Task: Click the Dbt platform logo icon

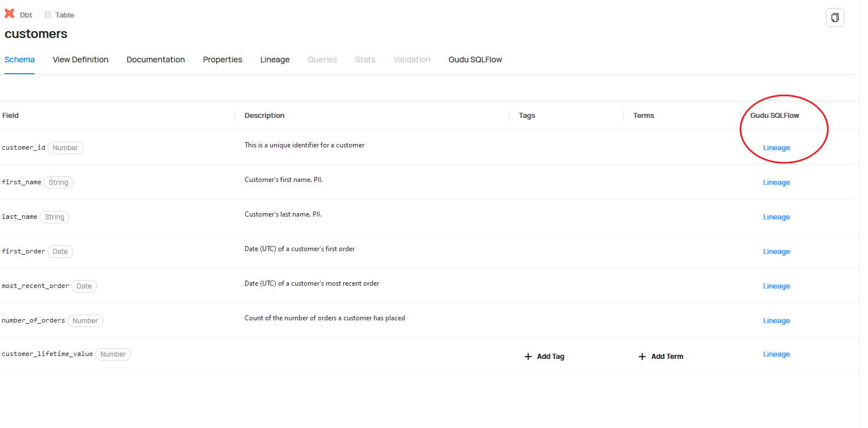Action: [8, 14]
